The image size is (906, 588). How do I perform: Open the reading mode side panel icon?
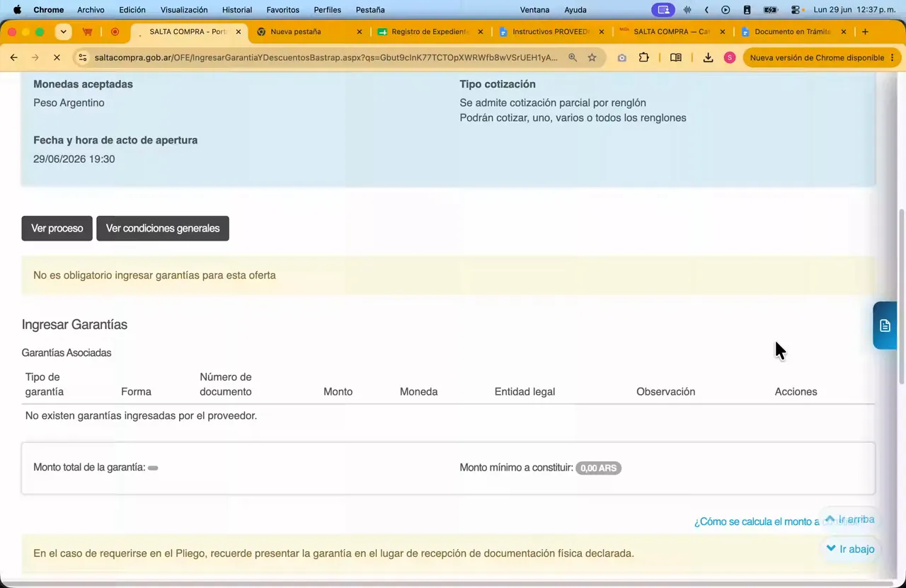pyautogui.click(x=676, y=57)
